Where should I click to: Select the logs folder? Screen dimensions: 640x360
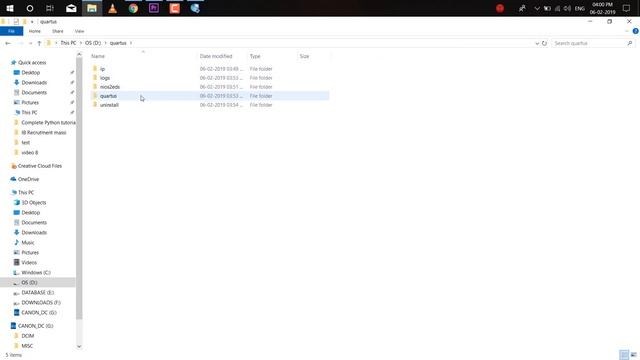105,78
